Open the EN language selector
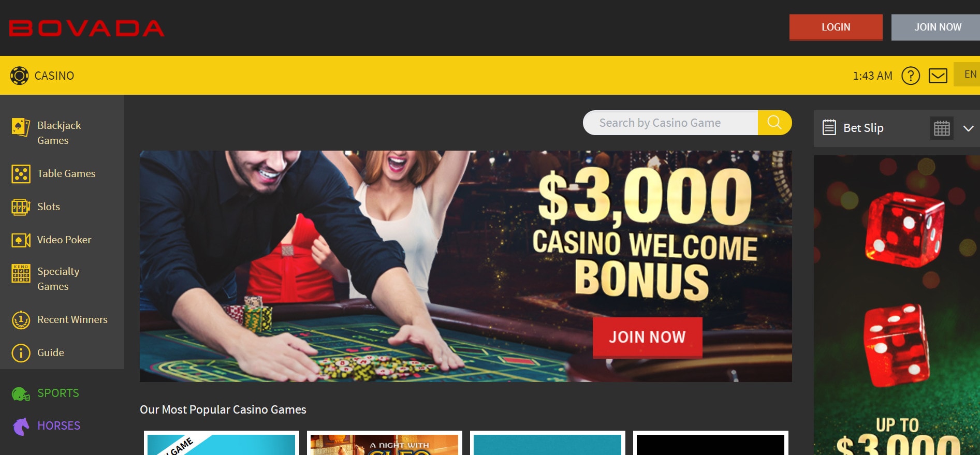The image size is (980, 455). click(x=967, y=75)
